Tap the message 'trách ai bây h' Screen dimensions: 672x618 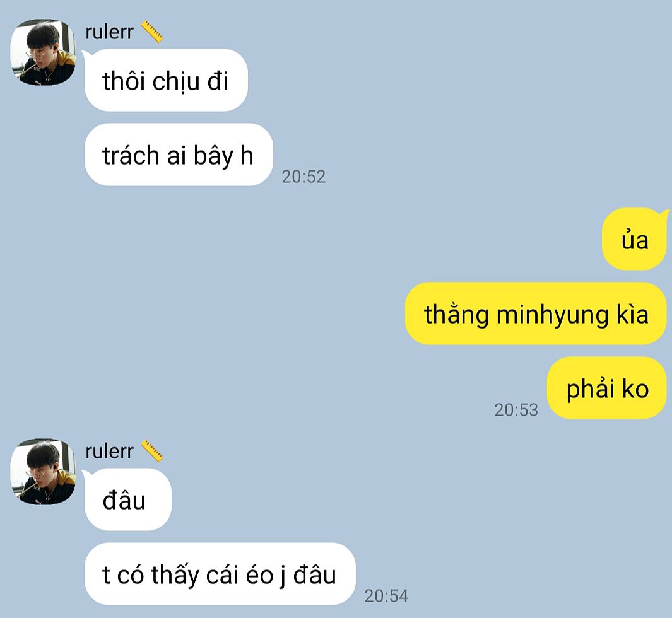(x=179, y=154)
